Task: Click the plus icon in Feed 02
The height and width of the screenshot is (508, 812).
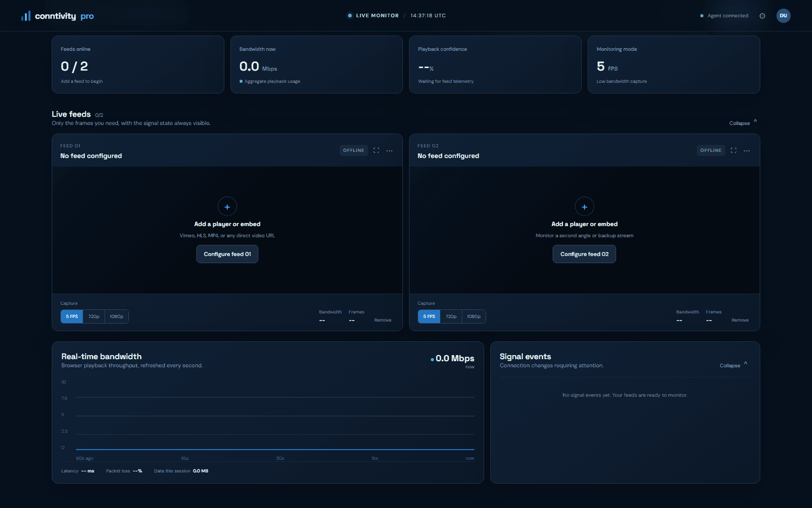Action: coord(585,207)
